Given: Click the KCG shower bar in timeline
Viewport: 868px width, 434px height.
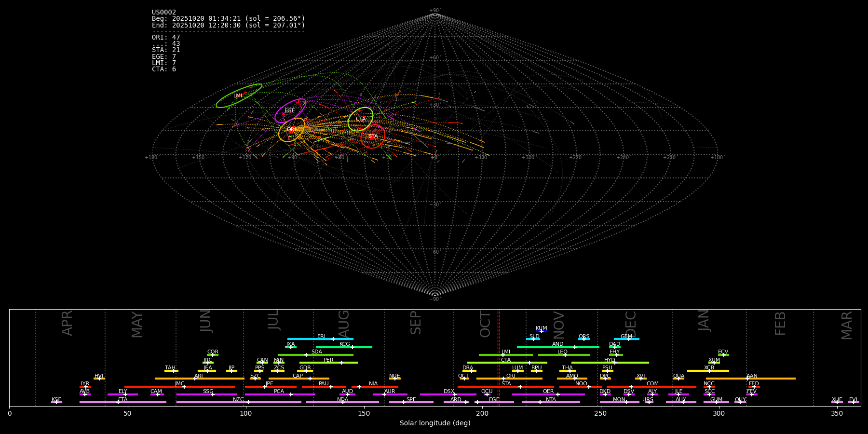Looking at the screenshot, I should 344,347.
